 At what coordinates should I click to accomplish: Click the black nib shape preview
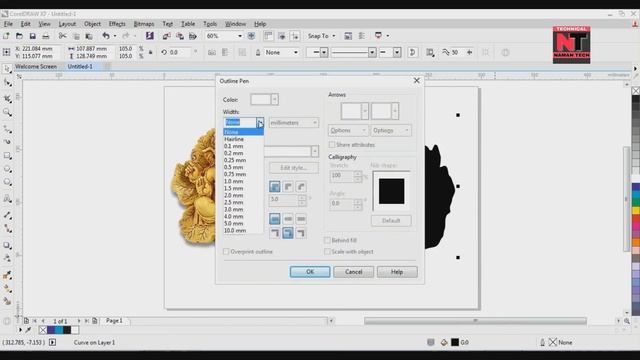click(x=391, y=191)
